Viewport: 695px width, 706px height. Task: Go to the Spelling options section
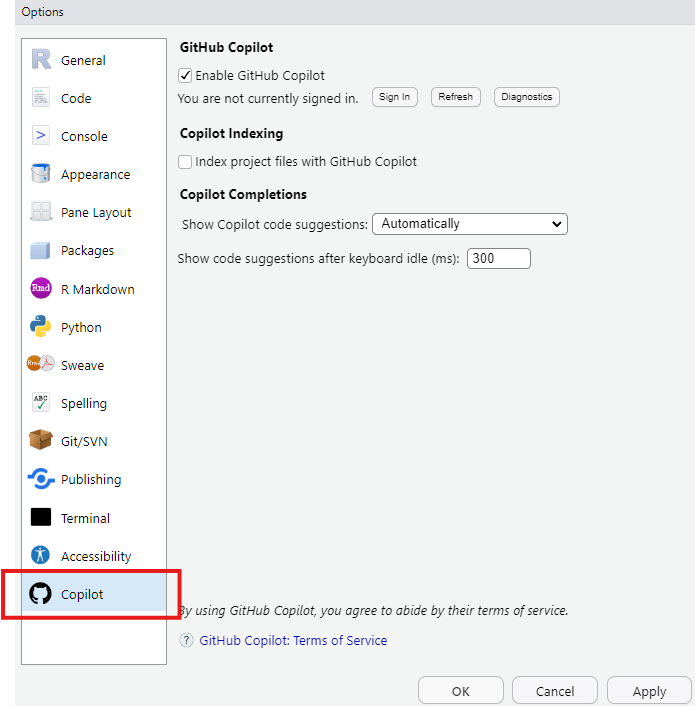click(x=84, y=404)
